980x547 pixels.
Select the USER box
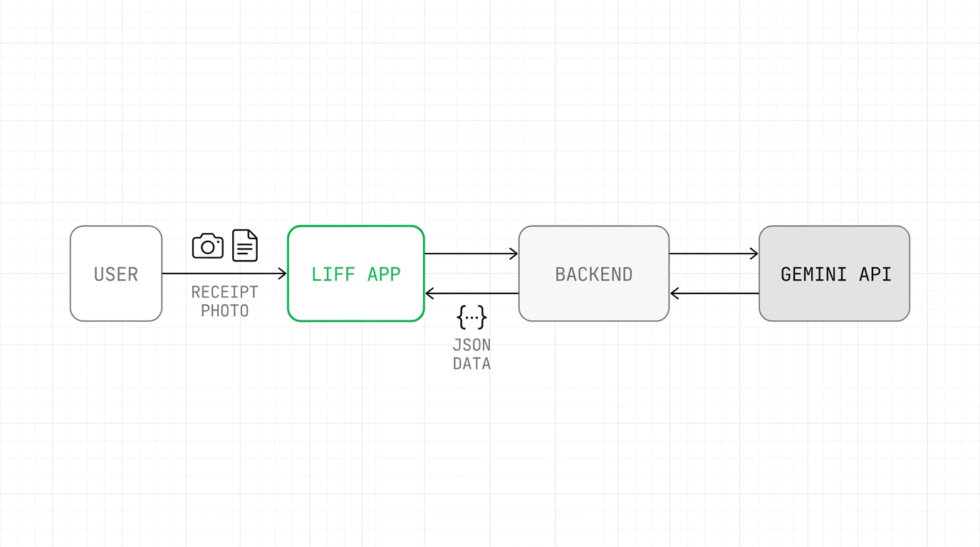(116, 273)
